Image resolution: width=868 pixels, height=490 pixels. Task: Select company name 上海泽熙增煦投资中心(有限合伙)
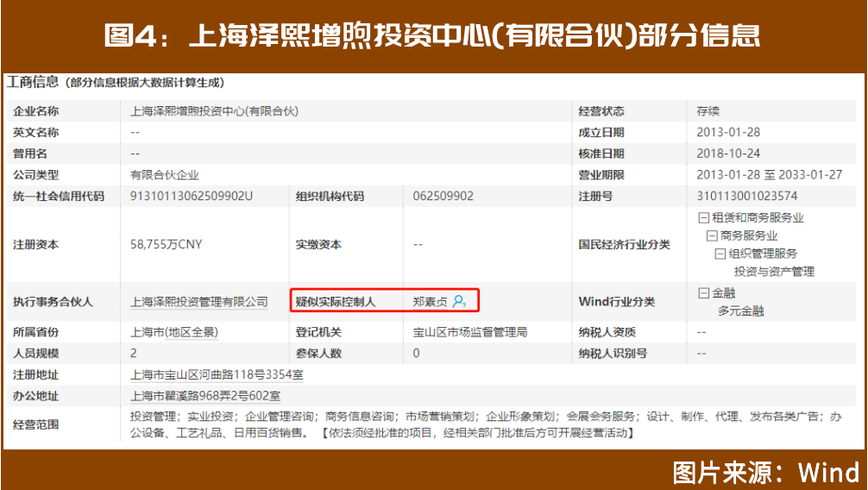point(214,111)
